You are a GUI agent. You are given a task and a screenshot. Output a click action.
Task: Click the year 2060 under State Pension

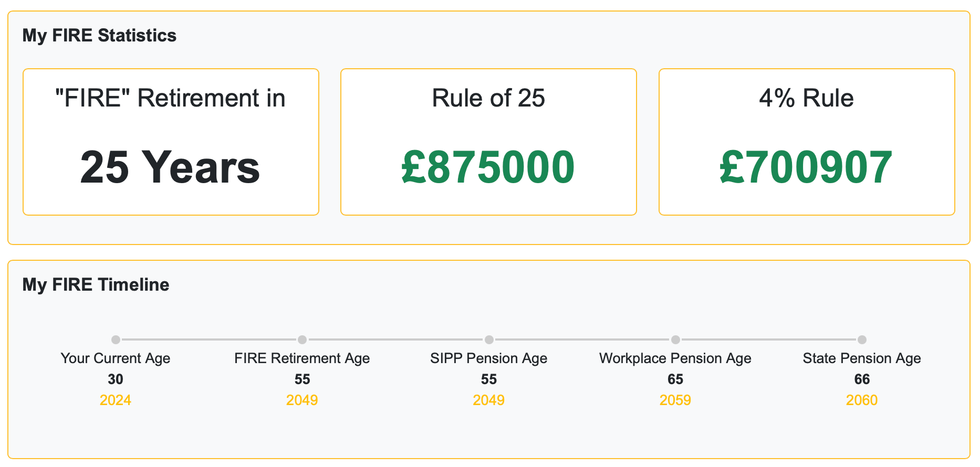pyautogui.click(x=862, y=400)
